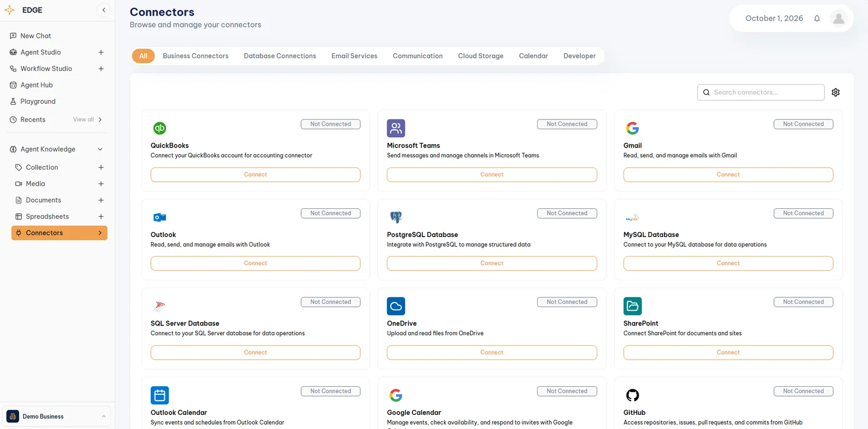This screenshot has width=868, height=429.
Task: Click the notification bell icon
Action: [816, 18]
